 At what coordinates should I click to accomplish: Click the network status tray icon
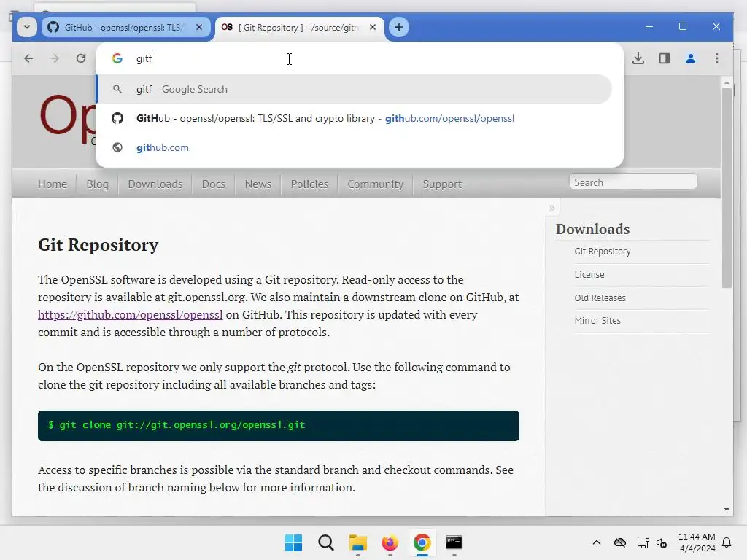coord(643,542)
